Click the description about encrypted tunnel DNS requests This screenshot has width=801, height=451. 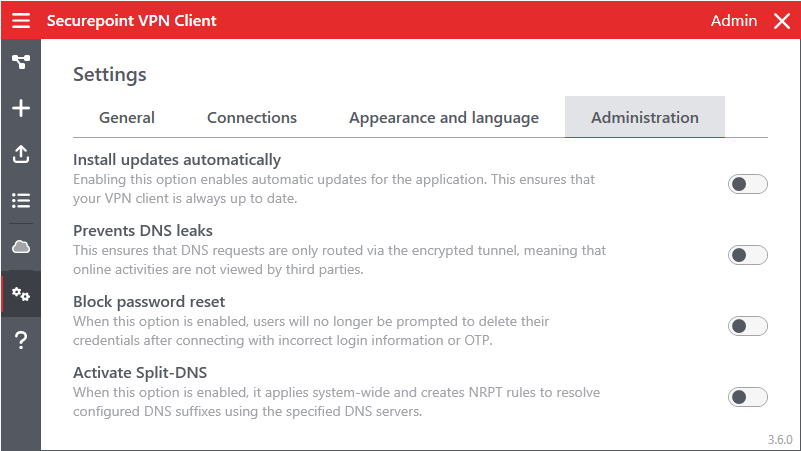[340, 260]
